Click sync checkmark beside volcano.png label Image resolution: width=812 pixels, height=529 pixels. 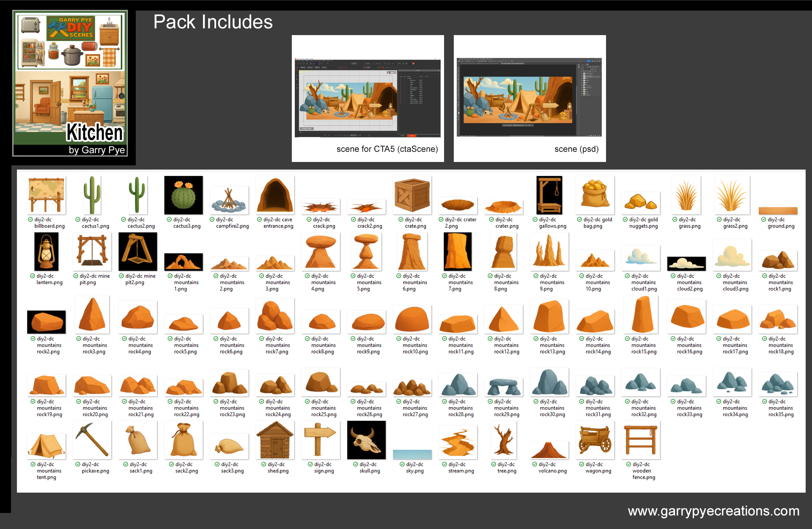[x=534, y=464]
